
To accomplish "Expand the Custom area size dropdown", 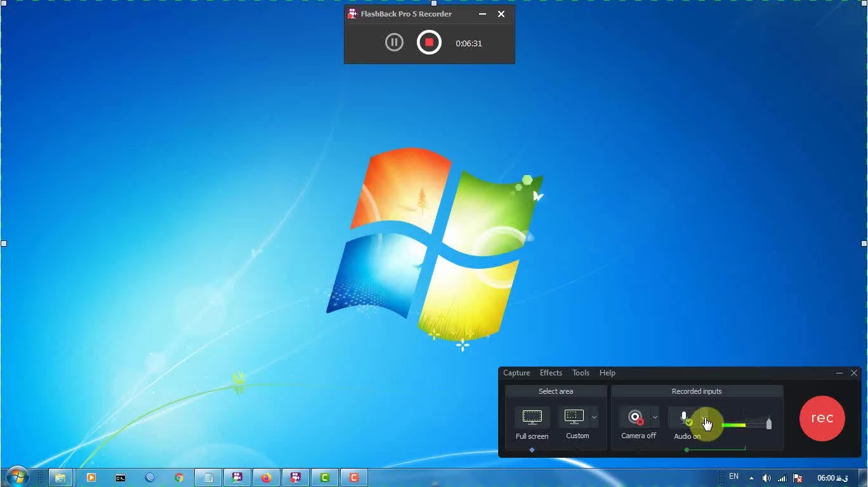I will coord(594,417).
